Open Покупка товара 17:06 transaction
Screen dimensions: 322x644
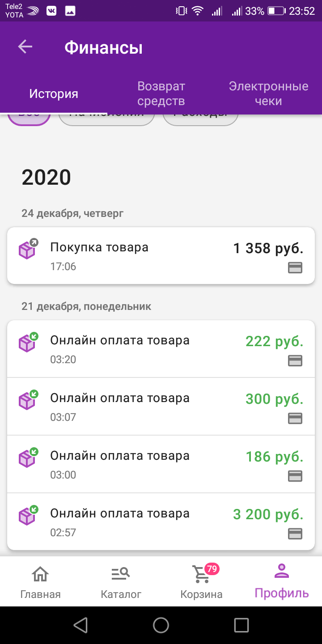coord(161,256)
